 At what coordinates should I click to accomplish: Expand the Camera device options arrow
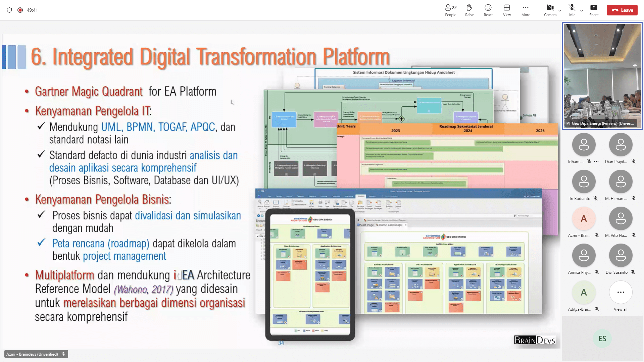[x=560, y=11]
